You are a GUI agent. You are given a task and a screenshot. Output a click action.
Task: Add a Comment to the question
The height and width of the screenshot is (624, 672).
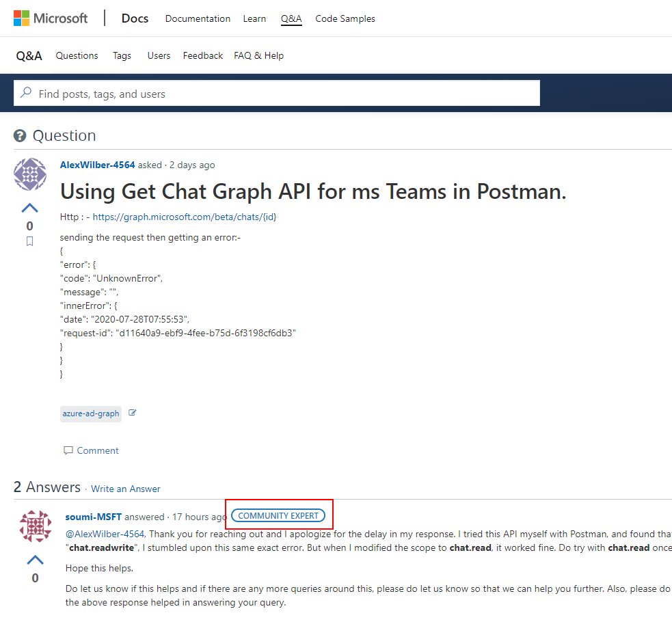pyautogui.click(x=91, y=450)
